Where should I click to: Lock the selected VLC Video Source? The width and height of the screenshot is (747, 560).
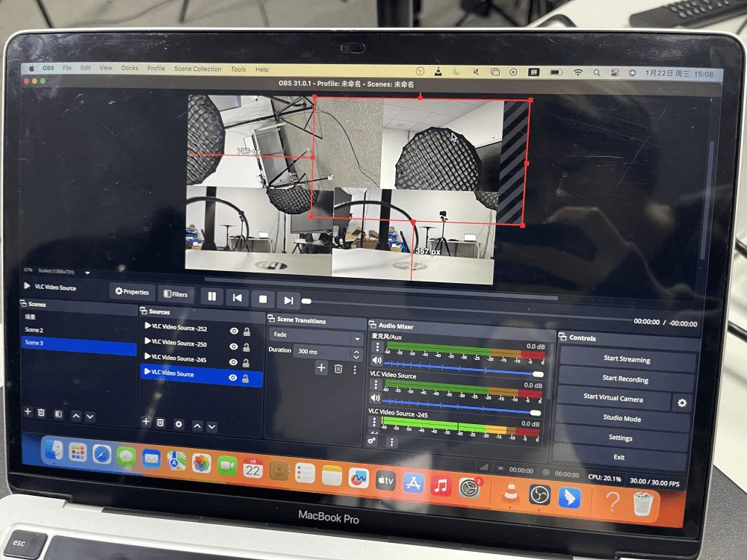click(x=245, y=379)
